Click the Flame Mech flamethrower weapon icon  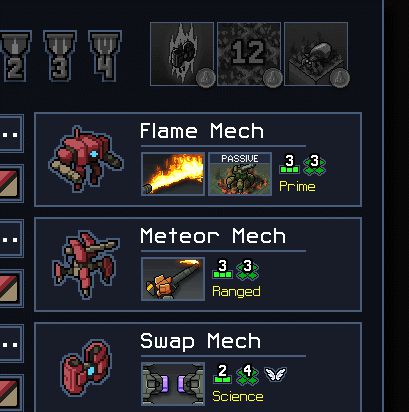click(173, 174)
